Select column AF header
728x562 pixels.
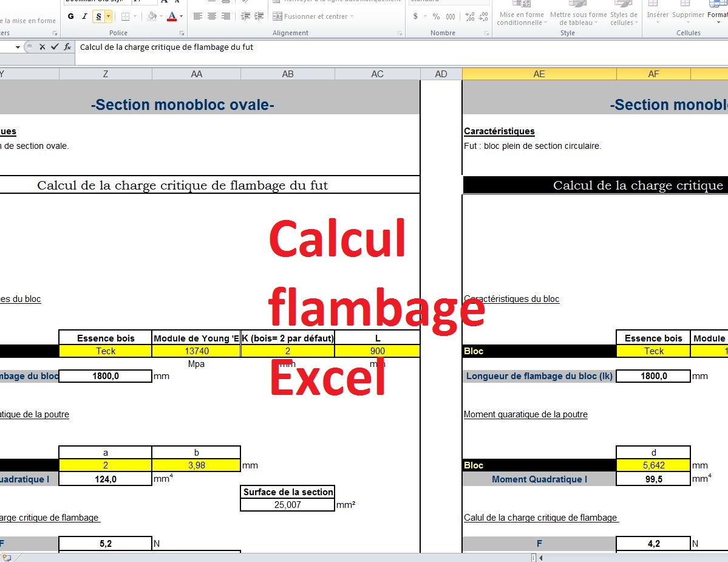tap(653, 74)
